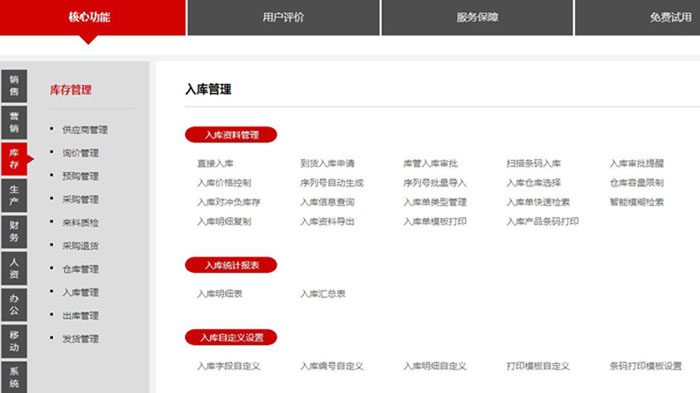Click the 入库资料管理 red button
Image resolution: width=700 pixels, height=393 pixels.
pos(231,135)
